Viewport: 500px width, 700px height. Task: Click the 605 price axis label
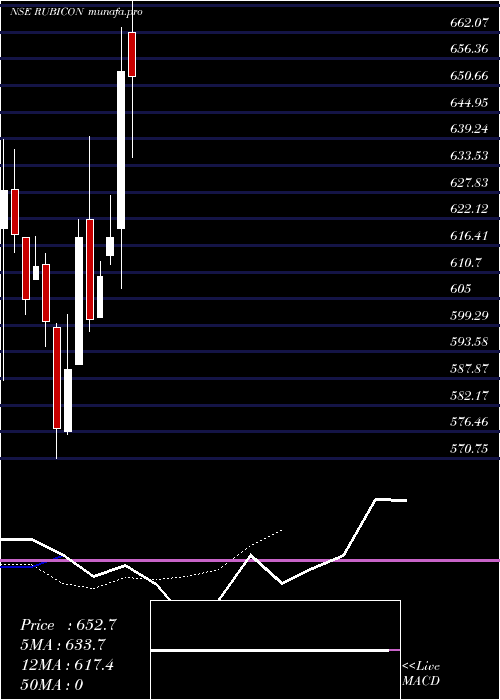click(460, 289)
